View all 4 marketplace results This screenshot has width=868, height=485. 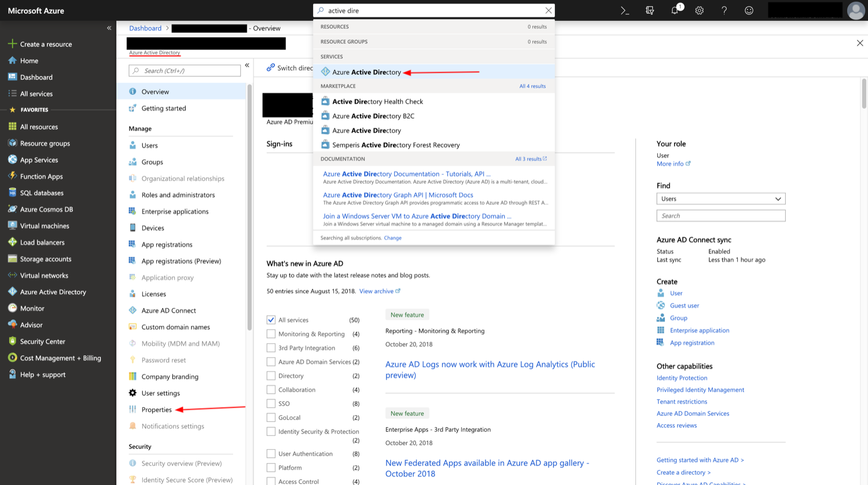click(532, 86)
